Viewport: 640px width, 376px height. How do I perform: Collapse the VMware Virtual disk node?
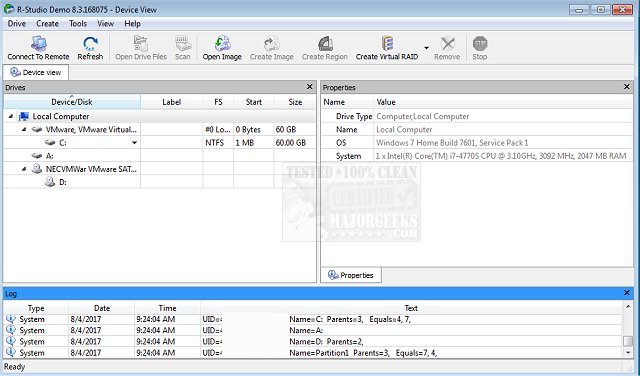24,129
